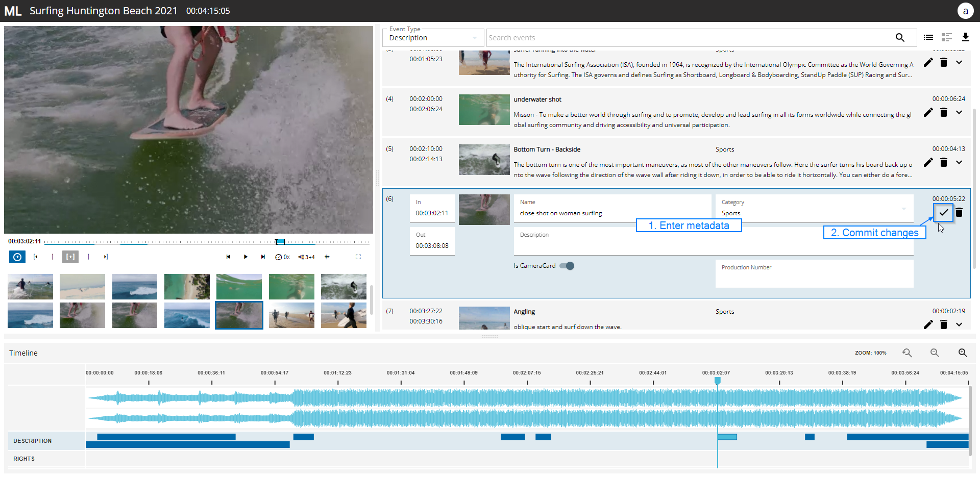
Task: Expand the 'underwater shot' event details
Action: [x=959, y=112]
